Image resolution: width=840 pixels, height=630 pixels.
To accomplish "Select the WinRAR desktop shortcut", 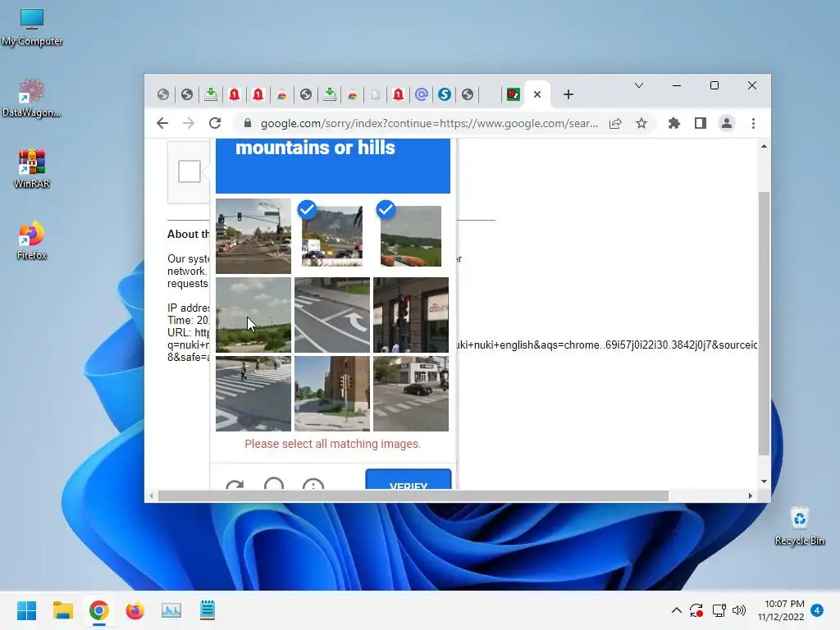I will 32,169.
